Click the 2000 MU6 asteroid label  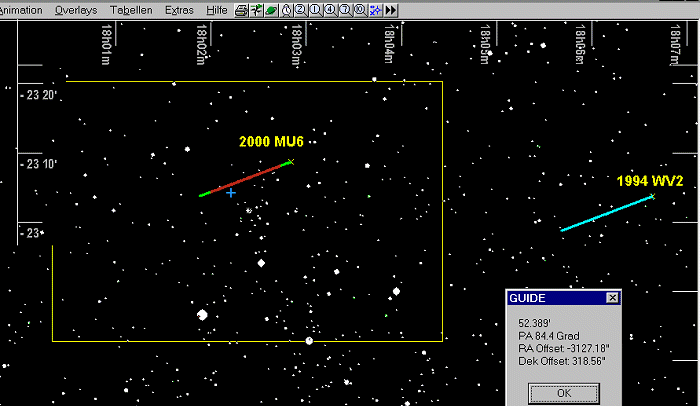coord(271,142)
